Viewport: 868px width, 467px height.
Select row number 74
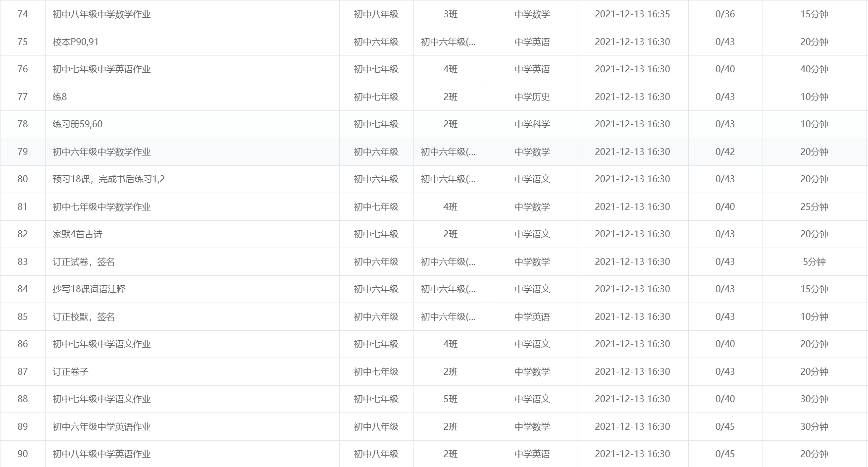(23, 14)
